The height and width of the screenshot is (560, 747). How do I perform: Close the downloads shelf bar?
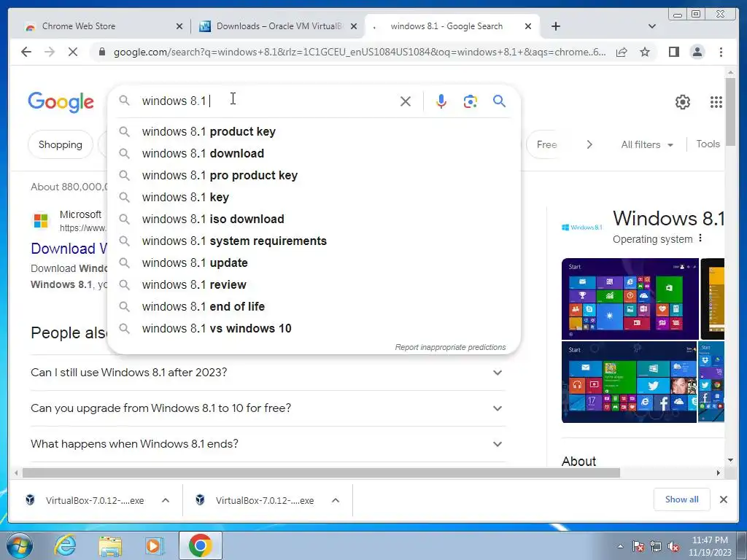(x=723, y=499)
